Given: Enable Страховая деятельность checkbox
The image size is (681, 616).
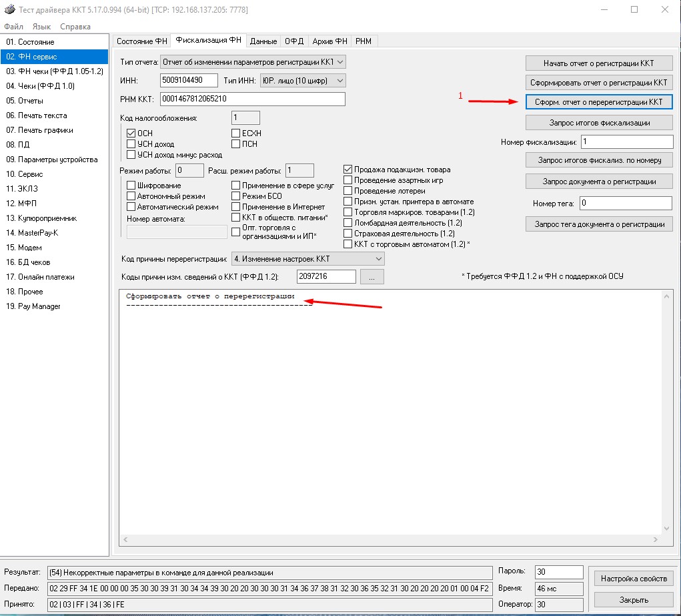Looking at the screenshot, I should tap(348, 234).
